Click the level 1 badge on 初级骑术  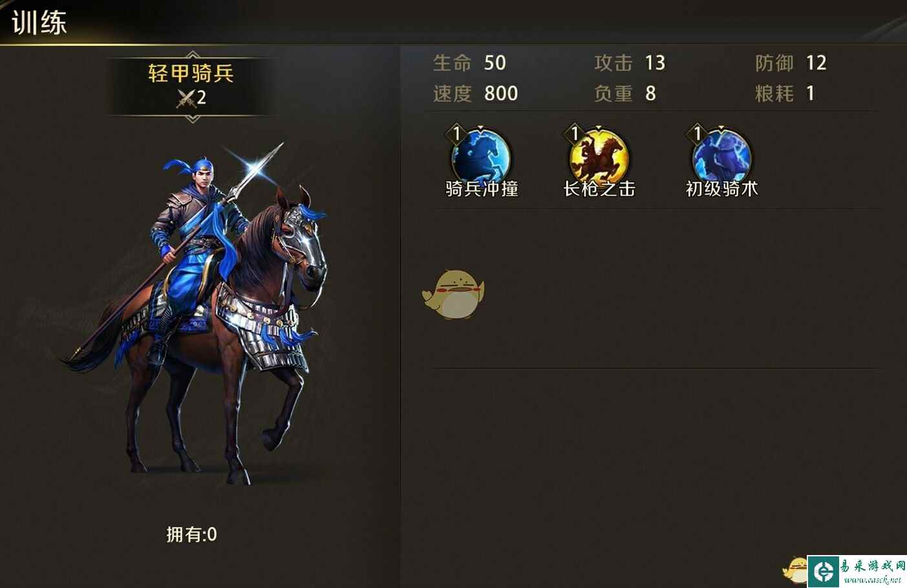[x=697, y=134]
